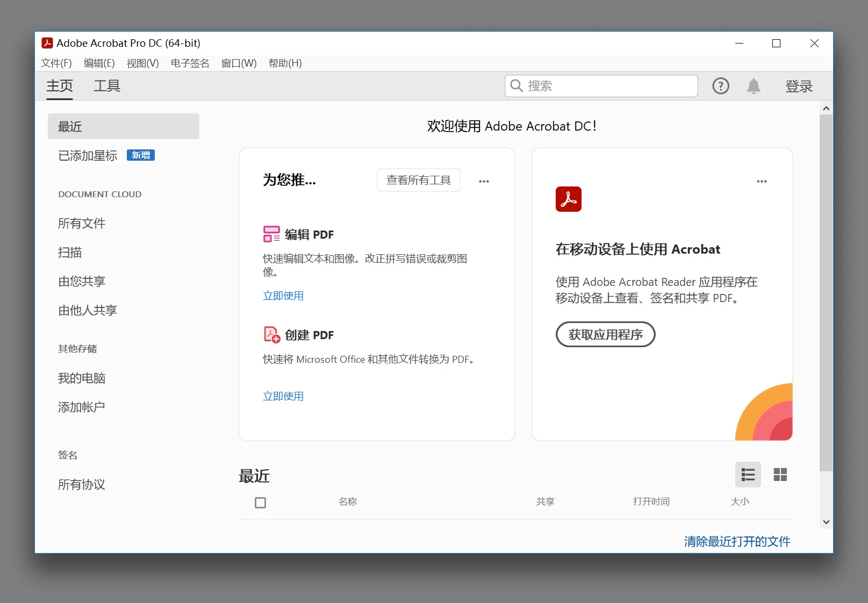Sort the recent list by 打开时间 column

pos(651,501)
